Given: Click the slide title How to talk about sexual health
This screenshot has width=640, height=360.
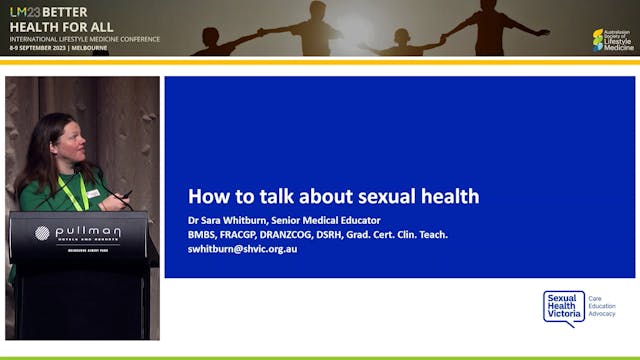Looking at the screenshot, I should point(333,196).
